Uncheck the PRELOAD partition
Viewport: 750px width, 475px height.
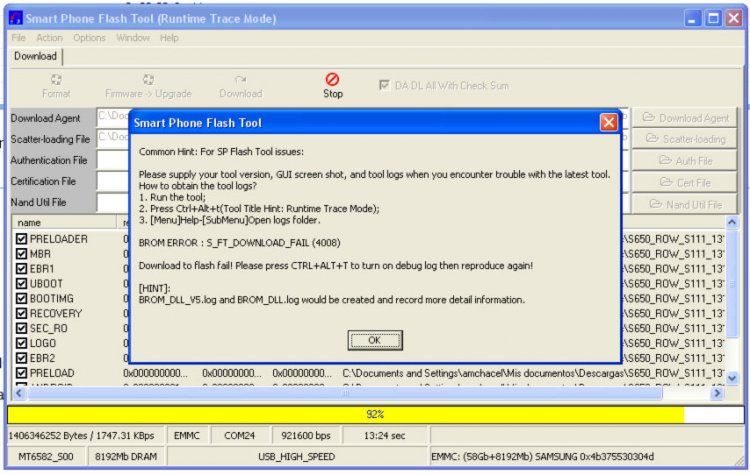point(21,373)
